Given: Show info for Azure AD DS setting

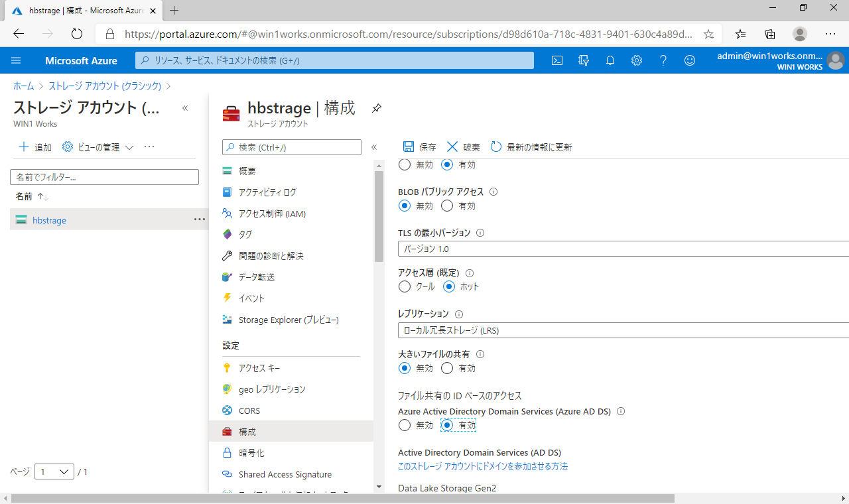Looking at the screenshot, I should coord(621,411).
